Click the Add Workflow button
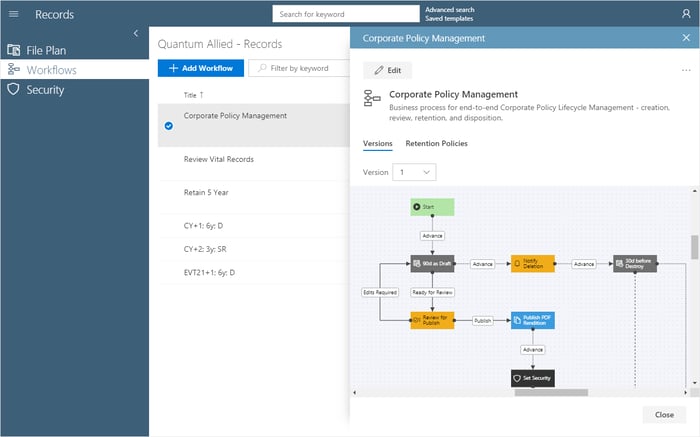 [201, 68]
